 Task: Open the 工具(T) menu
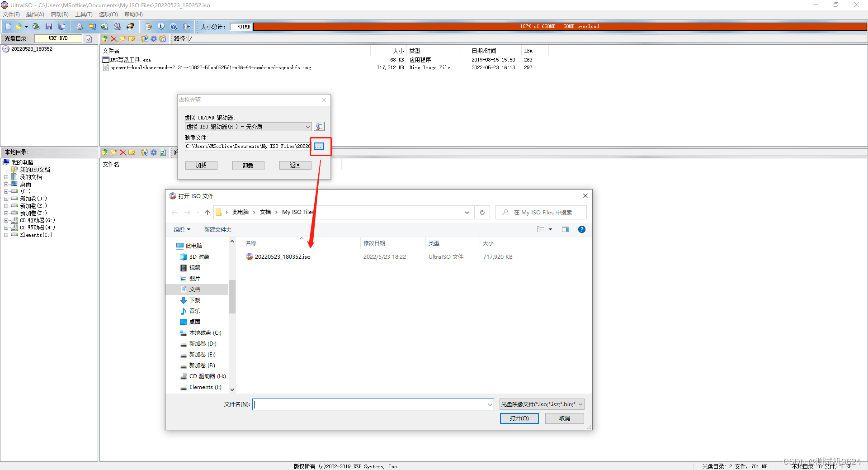click(84, 14)
